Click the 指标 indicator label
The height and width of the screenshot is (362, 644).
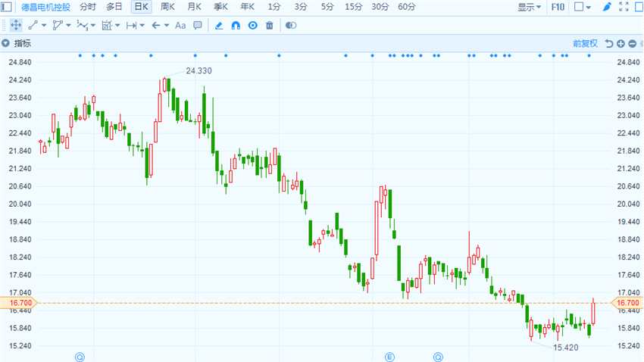click(22, 43)
